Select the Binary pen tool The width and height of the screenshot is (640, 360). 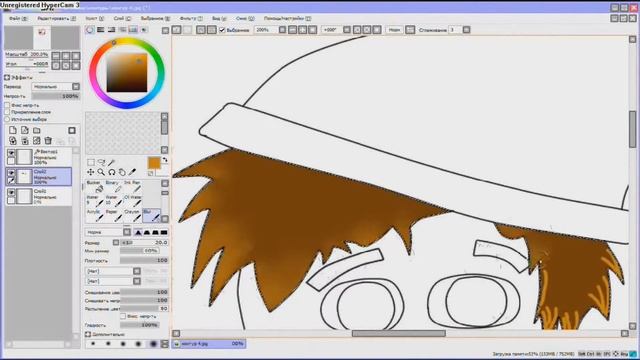pyautogui.click(x=113, y=187)
